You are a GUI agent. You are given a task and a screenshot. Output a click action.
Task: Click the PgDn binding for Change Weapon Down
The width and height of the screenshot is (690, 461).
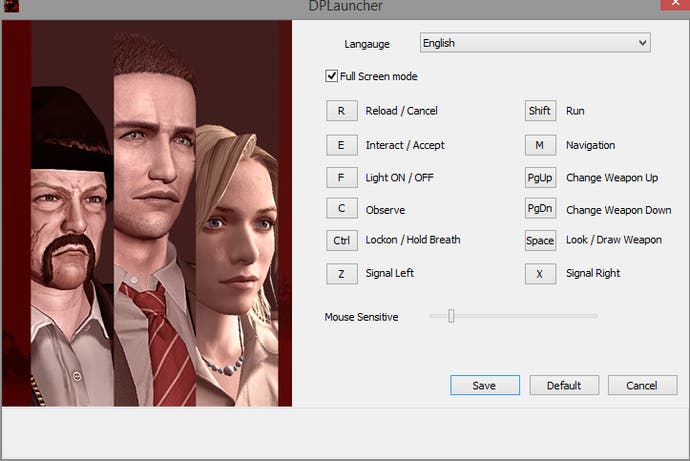tap(540, 208)
